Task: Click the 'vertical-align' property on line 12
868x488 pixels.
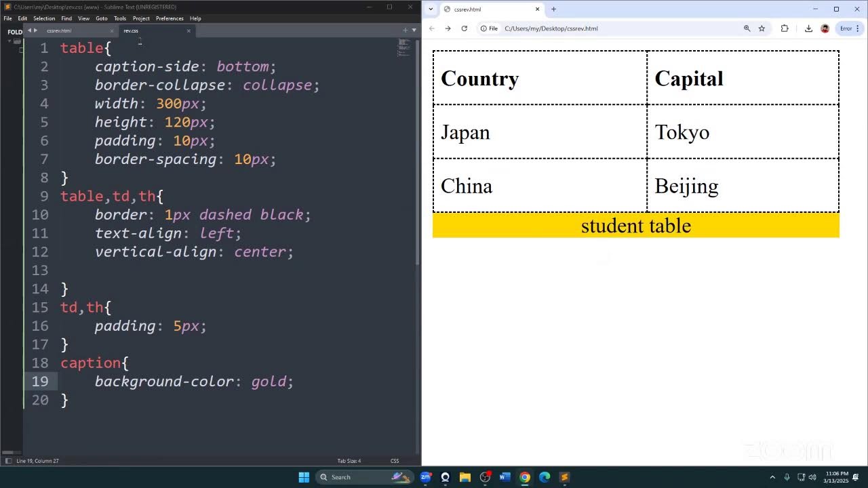Action: point(156,251)
